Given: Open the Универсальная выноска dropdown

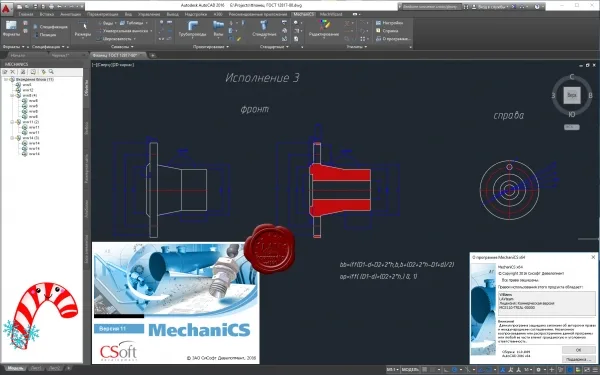Looking at the screenshot, I should (x=124, y=31).
